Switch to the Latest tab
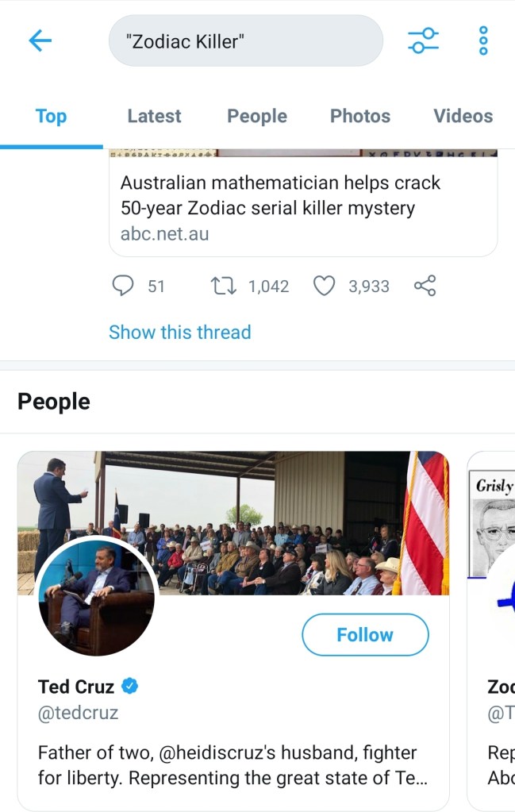 154,116
